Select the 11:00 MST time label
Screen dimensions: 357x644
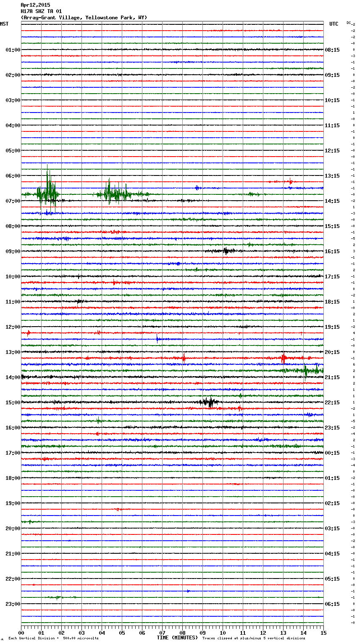pyautogui.click(x=13, y=302)
